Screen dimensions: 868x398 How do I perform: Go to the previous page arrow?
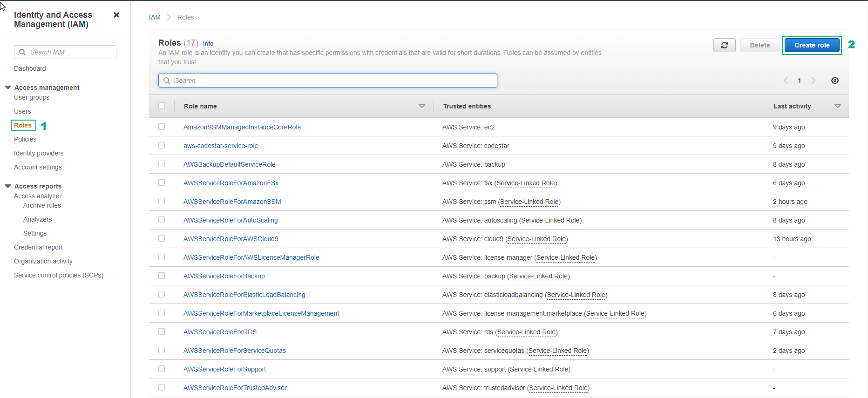click(786, 81)
